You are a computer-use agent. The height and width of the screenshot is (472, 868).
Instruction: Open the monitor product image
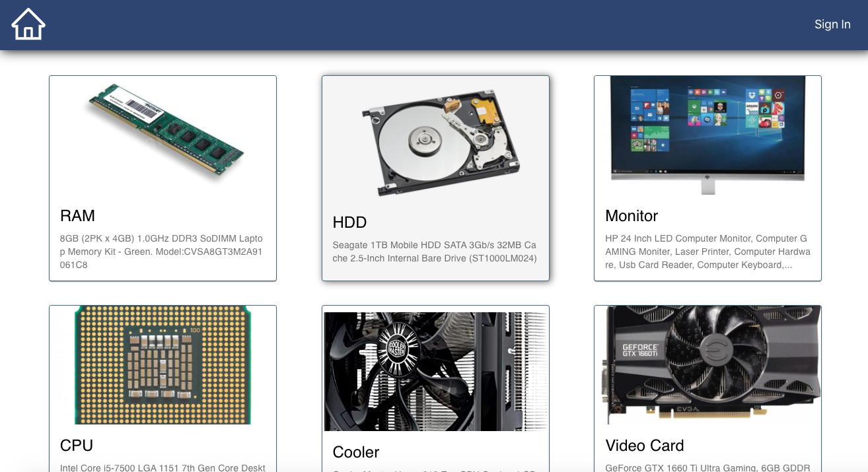tap(707, 135)
